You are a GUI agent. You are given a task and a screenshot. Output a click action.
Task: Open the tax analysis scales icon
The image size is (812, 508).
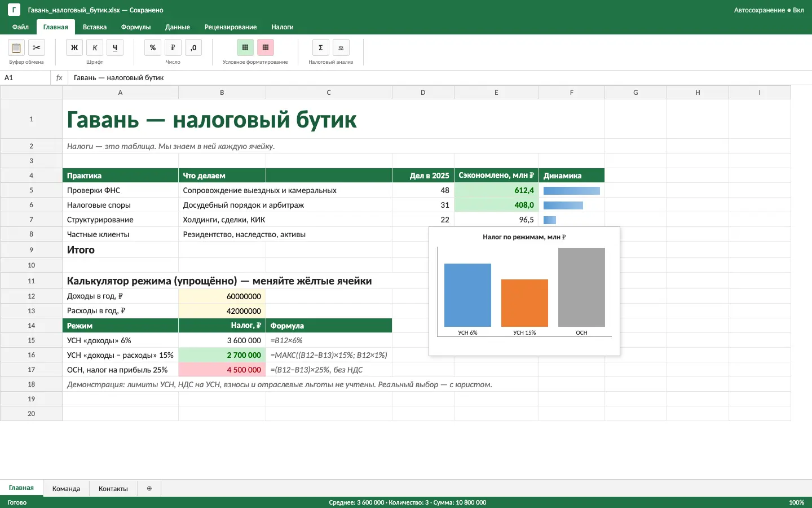point(341,48)
